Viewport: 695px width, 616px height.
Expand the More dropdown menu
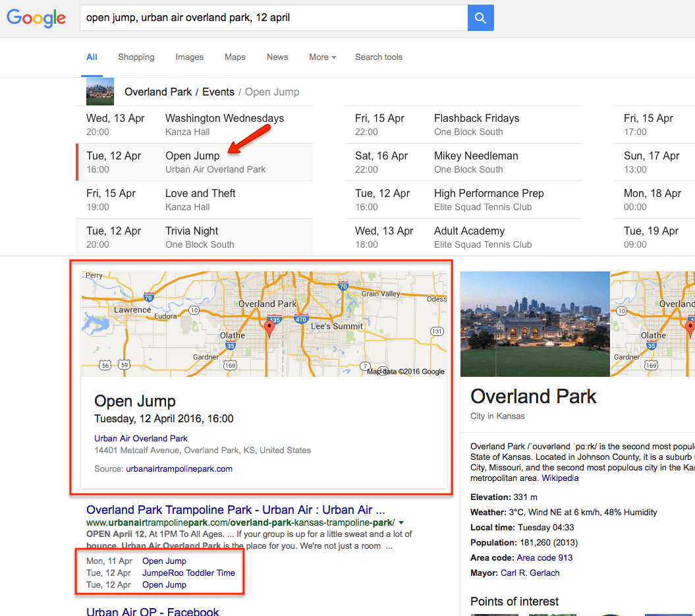[322, 57]
